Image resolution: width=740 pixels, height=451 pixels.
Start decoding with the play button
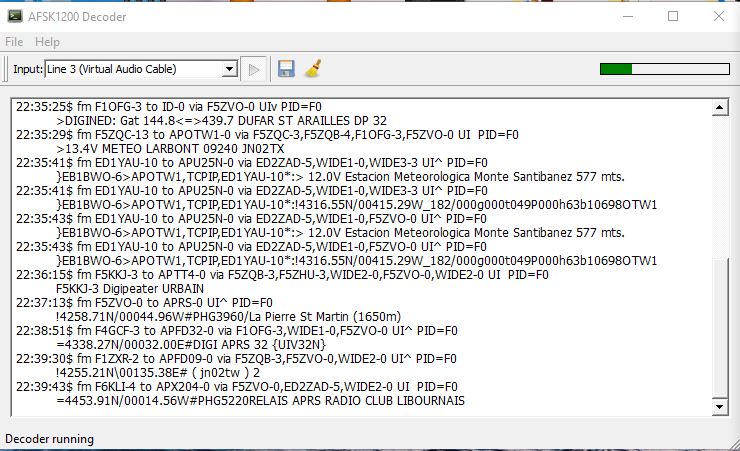(254, 69)
